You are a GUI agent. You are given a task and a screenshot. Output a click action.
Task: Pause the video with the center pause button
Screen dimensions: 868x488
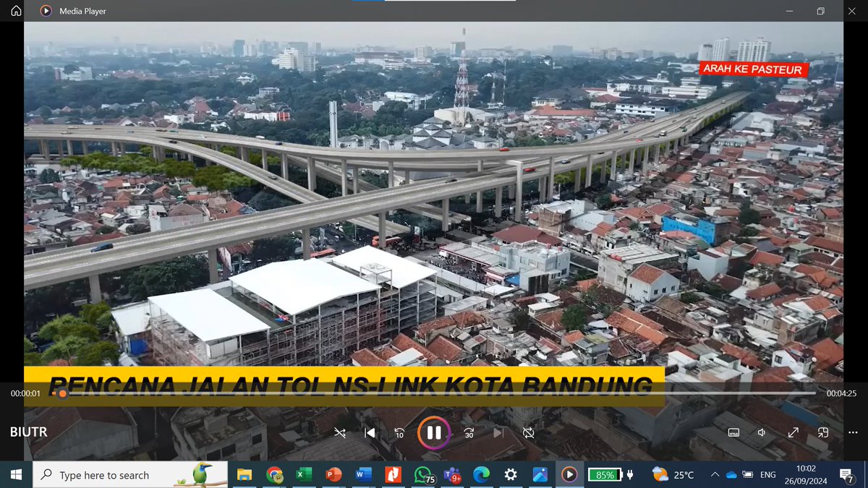[433, 432]
